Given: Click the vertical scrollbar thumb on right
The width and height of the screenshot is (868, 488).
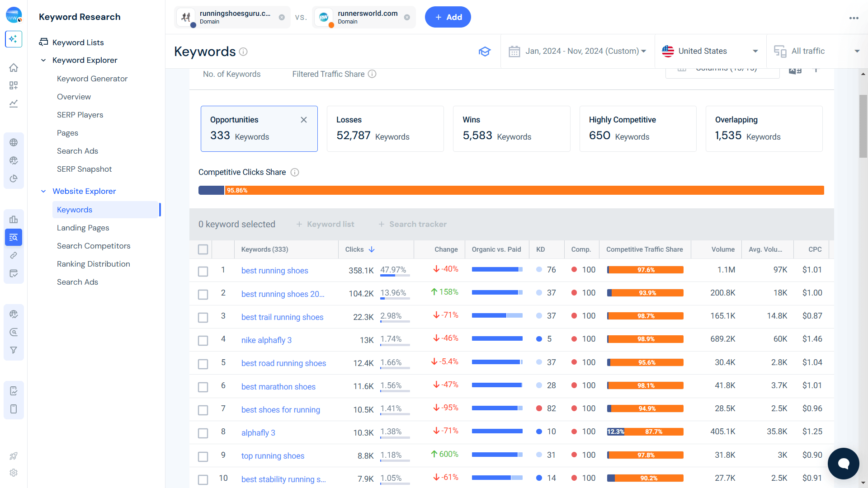Looking at the screenshot, I should tap(863, 126).
